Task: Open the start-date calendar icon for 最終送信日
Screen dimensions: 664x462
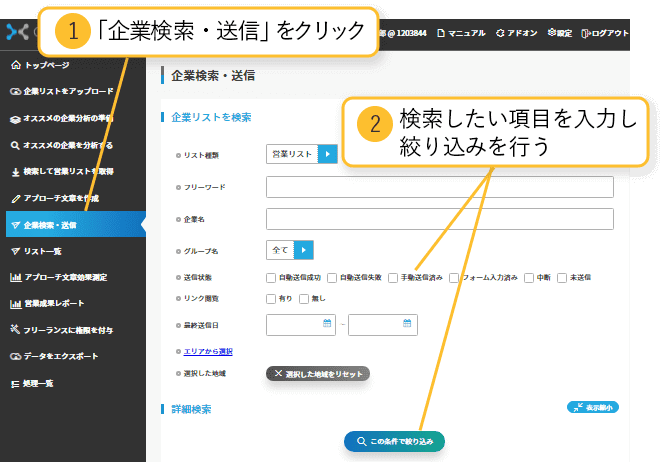Action: 327,323
